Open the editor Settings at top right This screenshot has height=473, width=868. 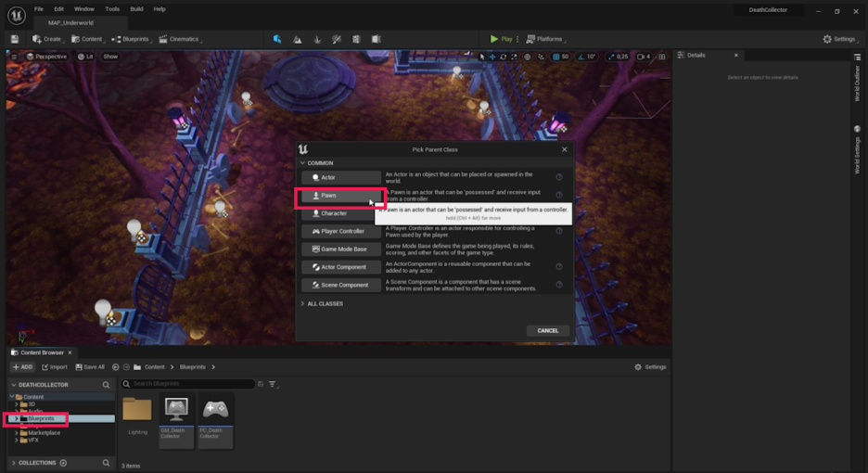pos(839,39)
